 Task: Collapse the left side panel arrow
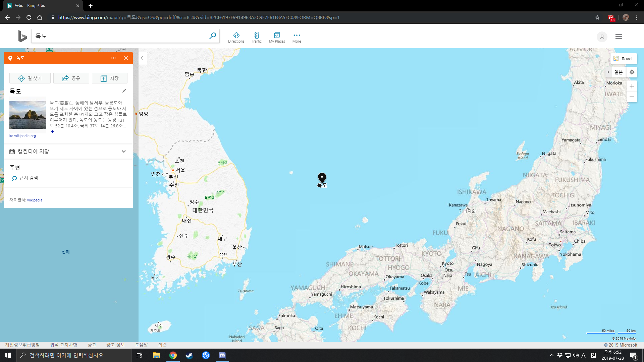[x=142, y=58]
